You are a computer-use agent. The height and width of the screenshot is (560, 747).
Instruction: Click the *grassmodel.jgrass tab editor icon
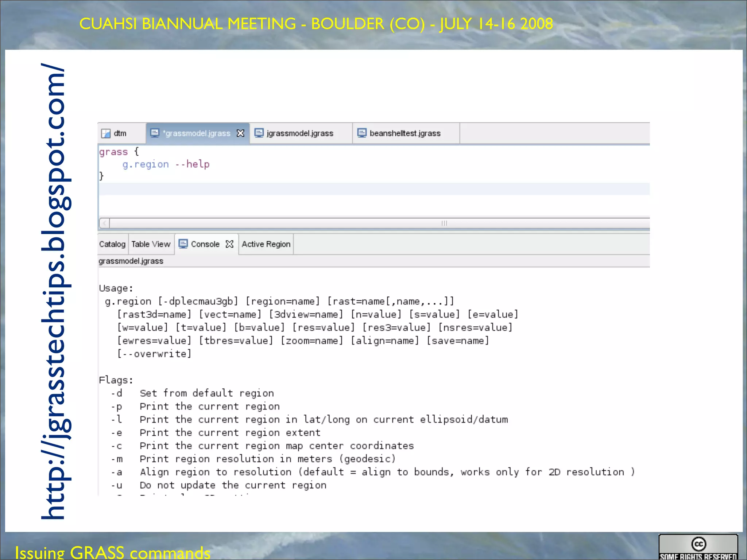[155, 133]
